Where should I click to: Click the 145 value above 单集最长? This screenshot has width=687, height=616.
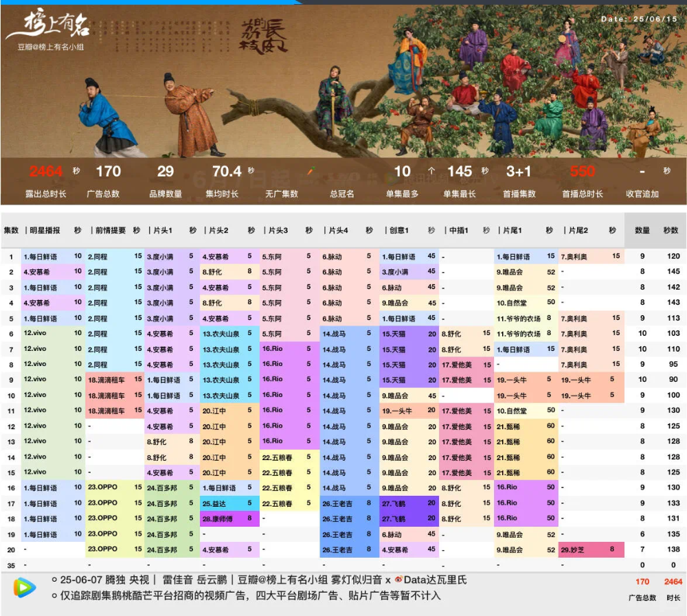[460, 171]
